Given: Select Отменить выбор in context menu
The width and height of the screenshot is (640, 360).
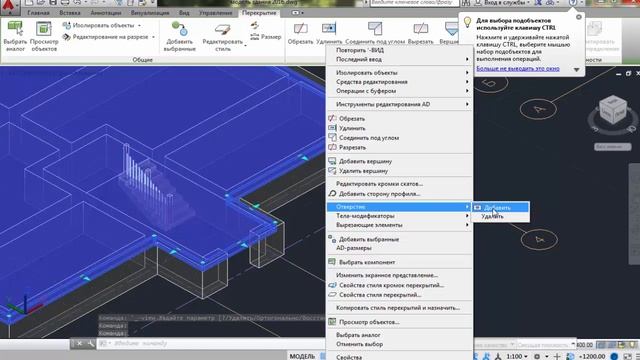Looking at the screenshot, I should (400, 344).
